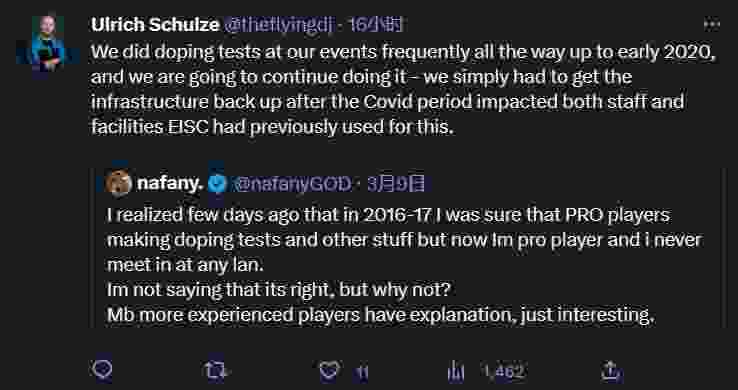738x390 pixels.
Task: Click the retweet icon
Action: tap(217, 371)
